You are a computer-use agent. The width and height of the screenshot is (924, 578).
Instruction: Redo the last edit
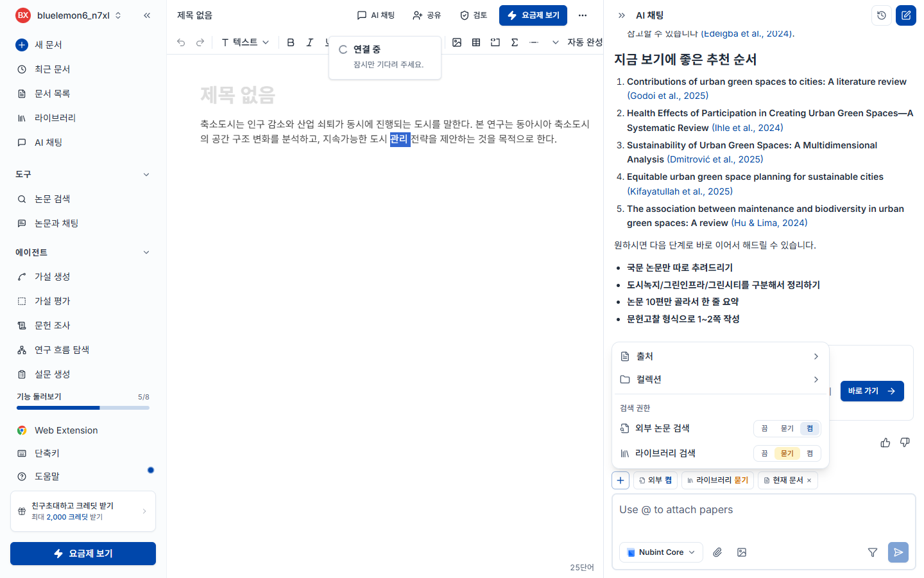200,42
